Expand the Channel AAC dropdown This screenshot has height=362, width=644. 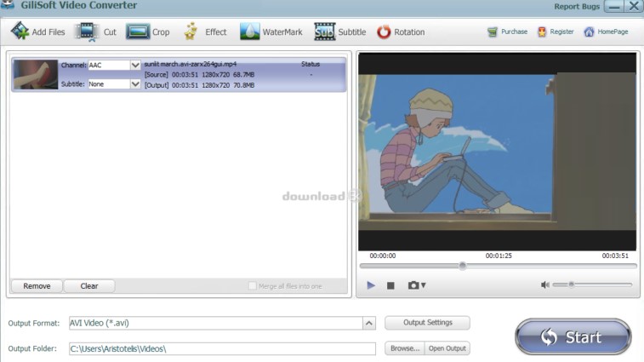tap(135, 65)
